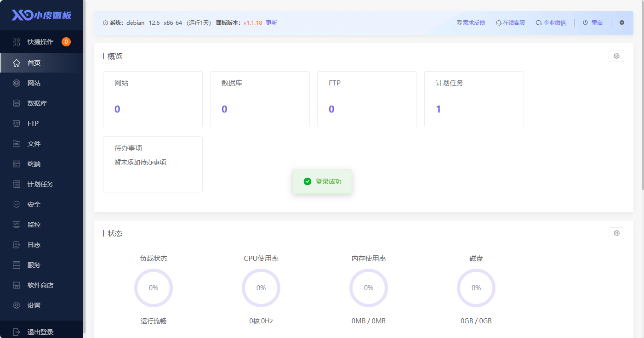This screenshot has height=338, width=644.
Task: Click the status section gear icon
Action: click(616, 233)
